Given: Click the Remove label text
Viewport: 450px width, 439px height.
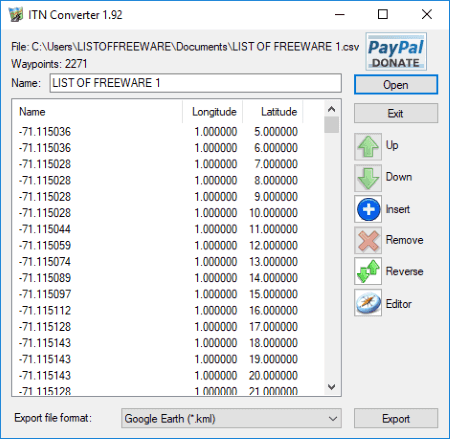Looking at the screenshot, I should coord(404,240).
